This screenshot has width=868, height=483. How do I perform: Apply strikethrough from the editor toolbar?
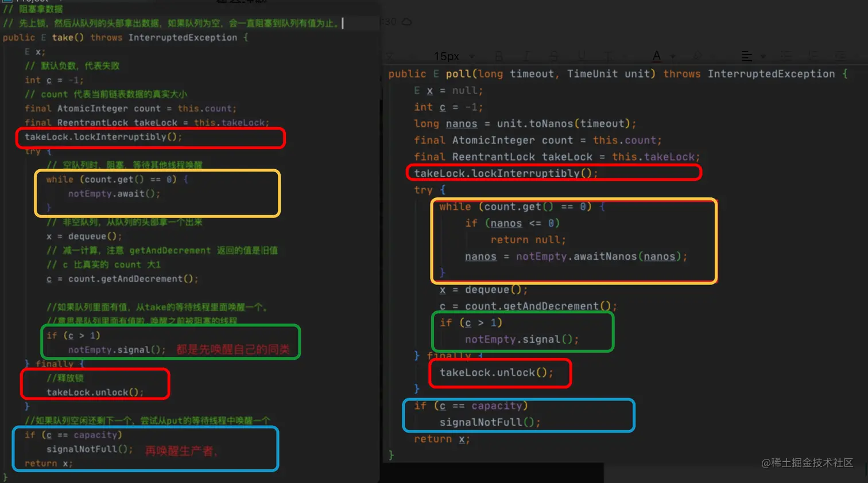pos(554,56)
